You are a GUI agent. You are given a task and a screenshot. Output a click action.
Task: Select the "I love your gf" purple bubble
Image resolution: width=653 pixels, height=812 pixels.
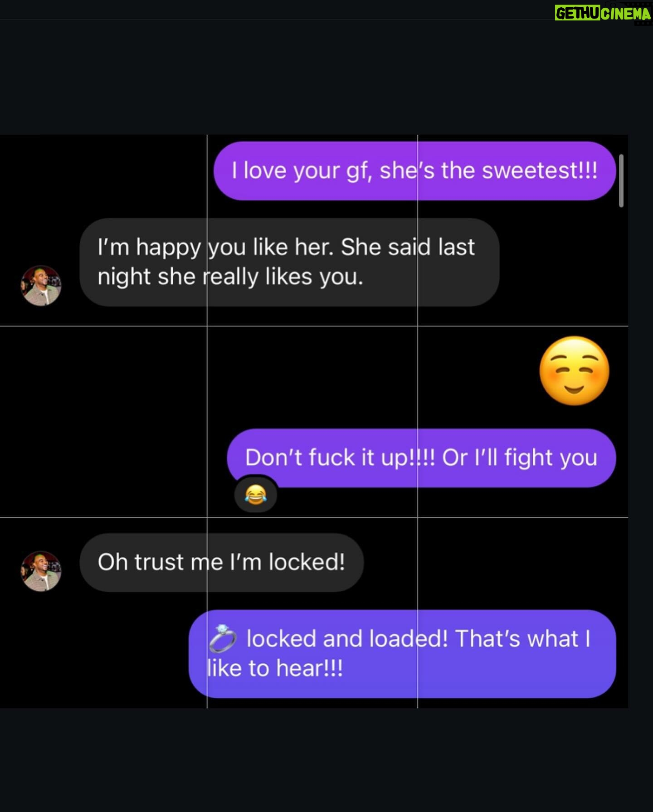click(414, 171)
